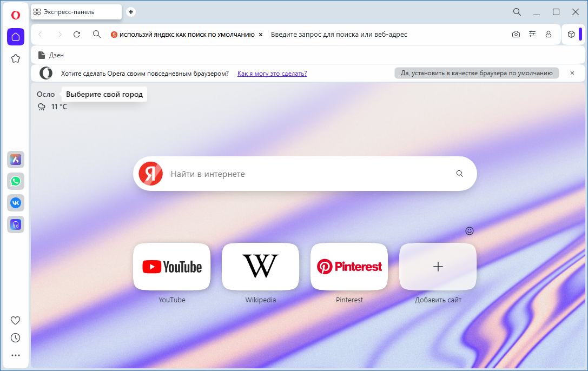
Task: Open the Wikipedia speed dial tile
Action: (x=261, y=267)
